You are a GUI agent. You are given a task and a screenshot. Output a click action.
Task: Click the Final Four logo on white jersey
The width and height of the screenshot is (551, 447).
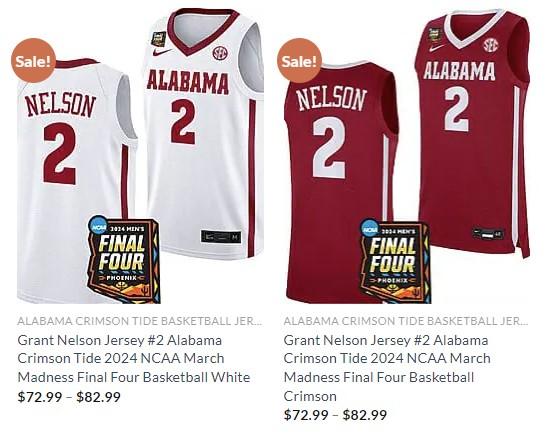[x=123, y=259]
